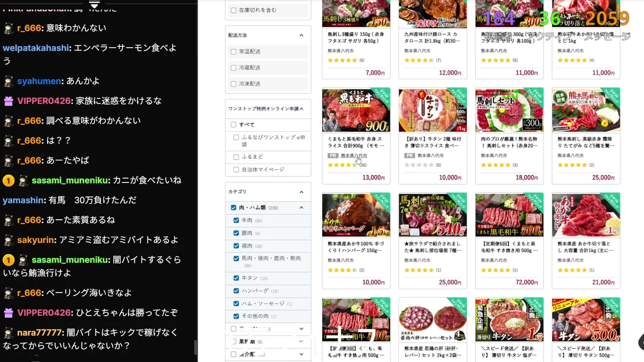Check ふるなびワンストップ e申請 option

tap(236, 138)
